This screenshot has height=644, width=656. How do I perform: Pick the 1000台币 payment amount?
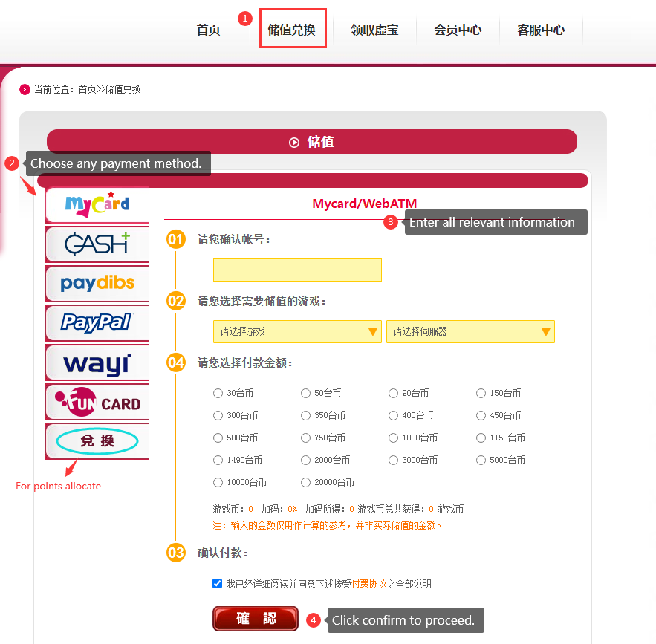(x=393, y=438)
